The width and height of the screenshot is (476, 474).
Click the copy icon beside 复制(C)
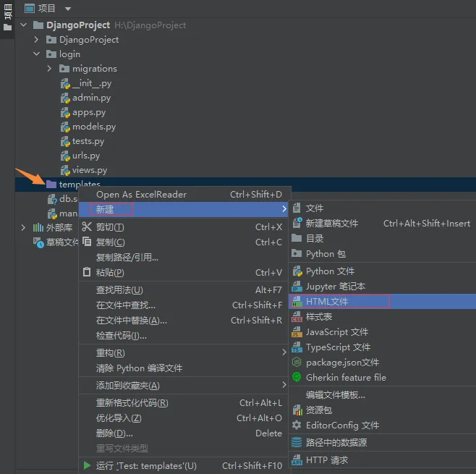[x=87, y=242]
